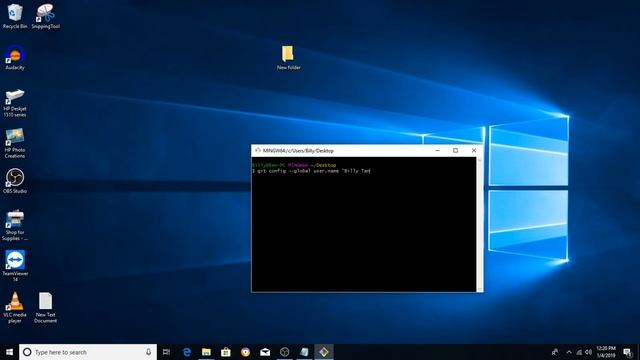
Task: Maximize the MINGW64 terminal window
Action: click(x=456, y=151)
